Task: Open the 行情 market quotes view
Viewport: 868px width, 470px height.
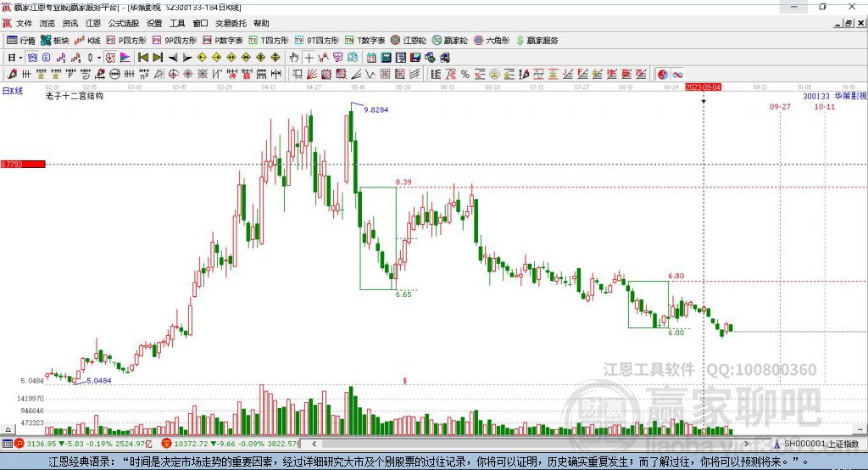Action: 20,41
